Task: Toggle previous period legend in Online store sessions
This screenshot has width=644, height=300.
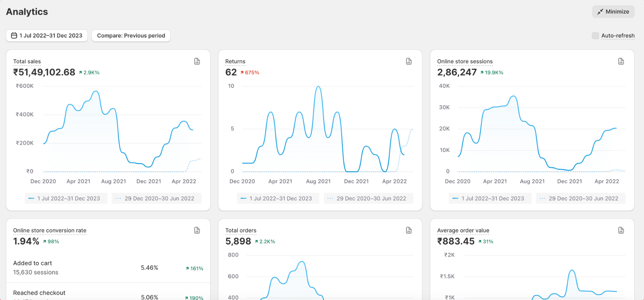Action: point(580,198)
